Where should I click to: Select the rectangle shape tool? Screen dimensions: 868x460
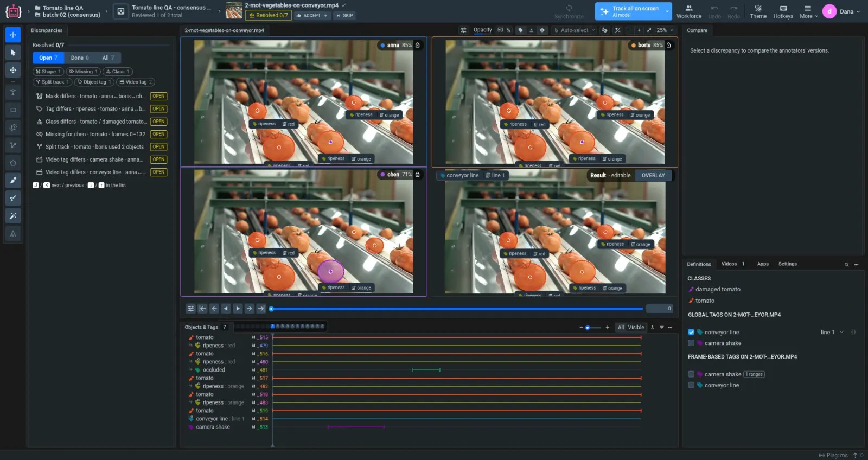pos(13,110)
